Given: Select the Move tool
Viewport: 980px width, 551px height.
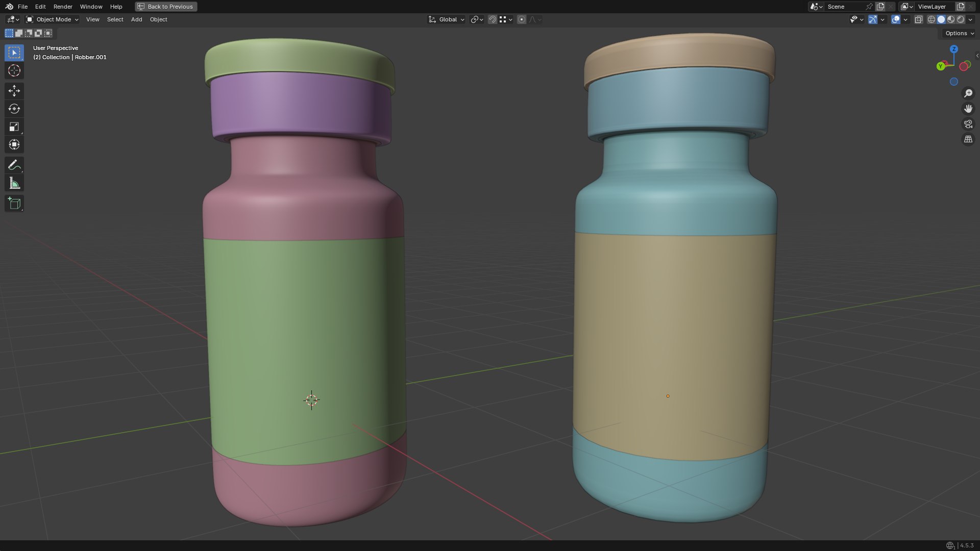Looking at the screenshot, I should point(14,91).
